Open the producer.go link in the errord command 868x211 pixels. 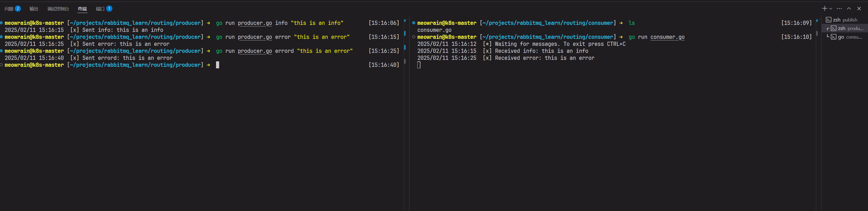(255, 51)
